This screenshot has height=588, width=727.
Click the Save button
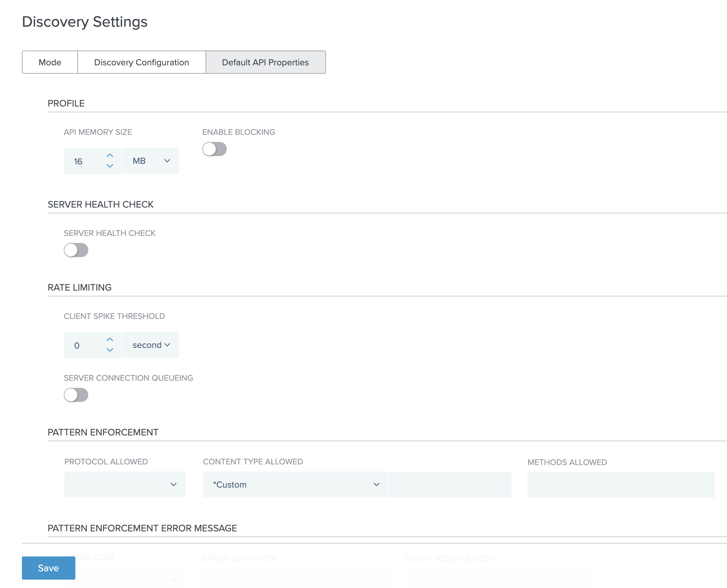pyautogui.click(x=47, y=568)
